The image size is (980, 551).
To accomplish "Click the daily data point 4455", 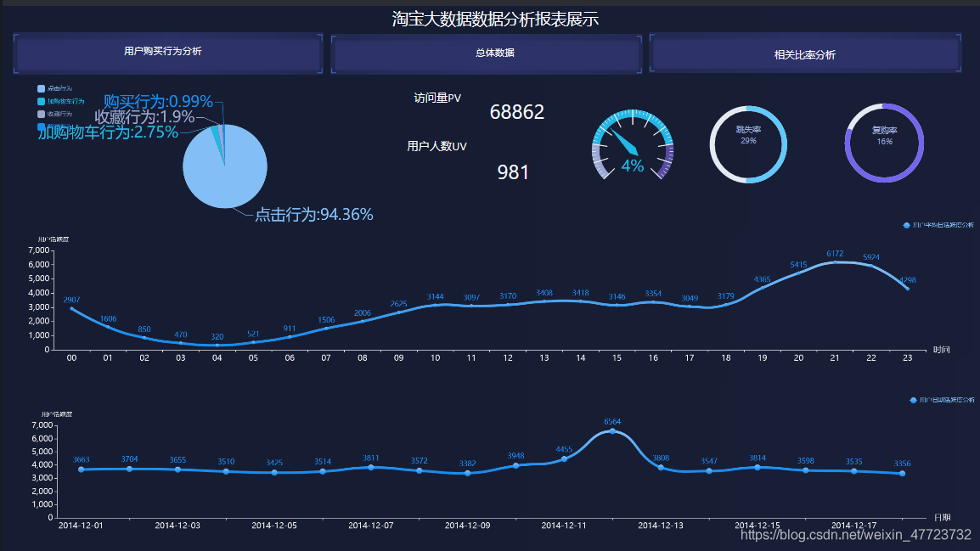I will [x=565, y=458].
